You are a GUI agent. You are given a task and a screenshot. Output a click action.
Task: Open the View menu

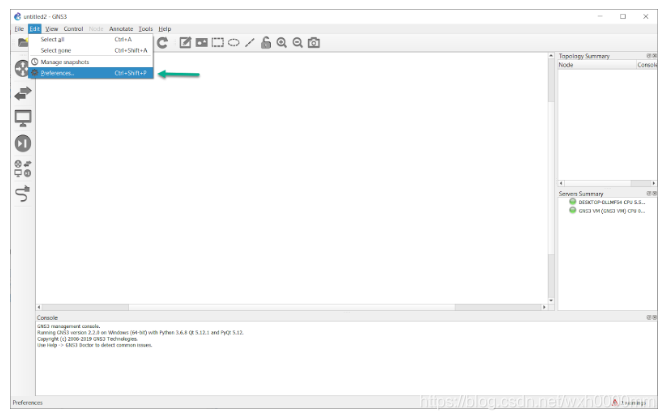click(51, 29)
